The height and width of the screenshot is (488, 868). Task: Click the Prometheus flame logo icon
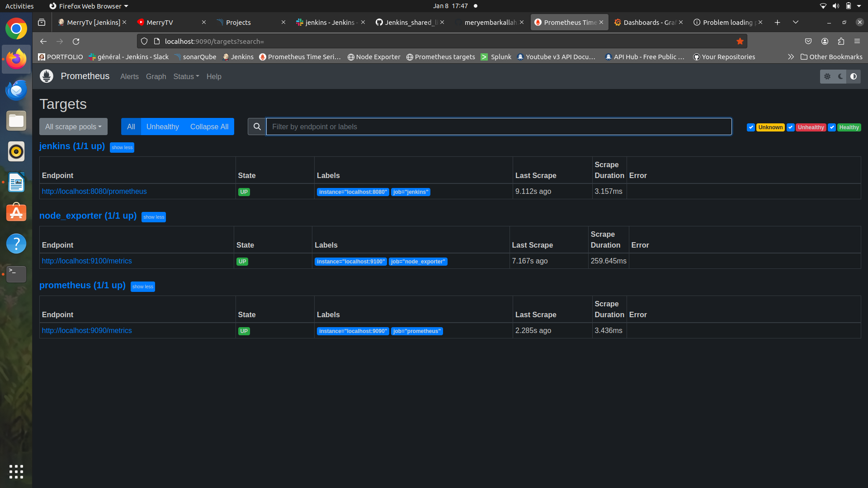click(47, 76)
